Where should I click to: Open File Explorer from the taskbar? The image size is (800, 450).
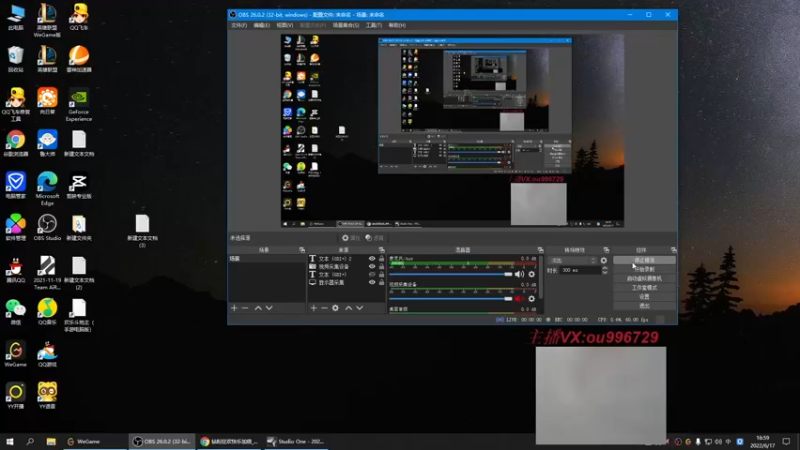pyautogui.click(x=51, y=441)
